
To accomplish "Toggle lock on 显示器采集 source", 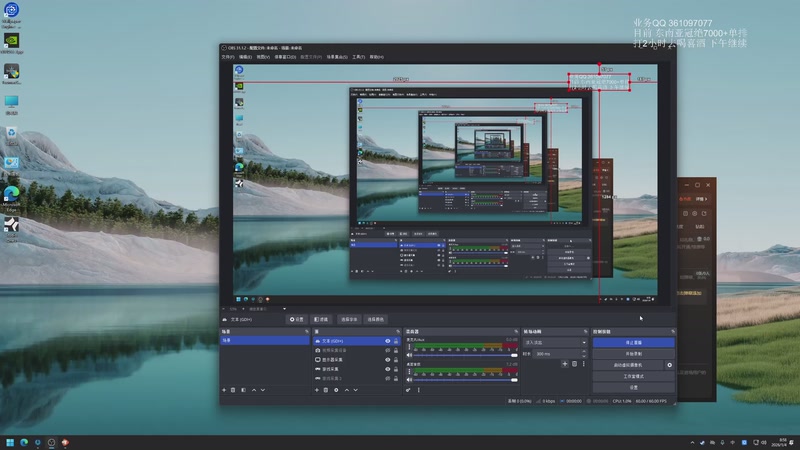I will [396, 360].
